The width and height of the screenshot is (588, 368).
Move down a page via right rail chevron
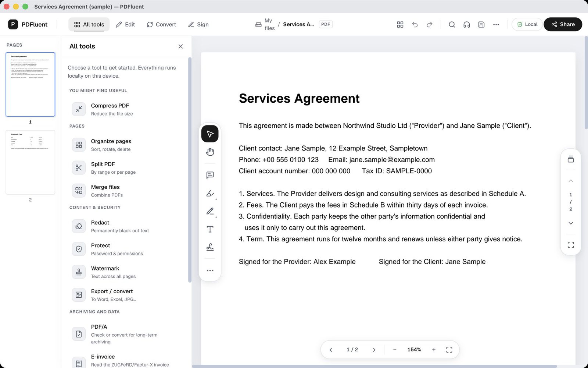pyautogui.click(x=571, y=223)
